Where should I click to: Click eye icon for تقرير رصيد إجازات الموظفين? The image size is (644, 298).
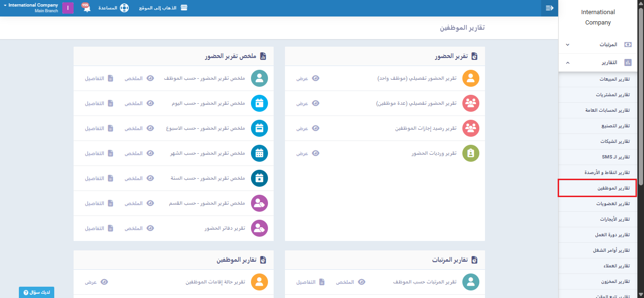pos(316,128)
